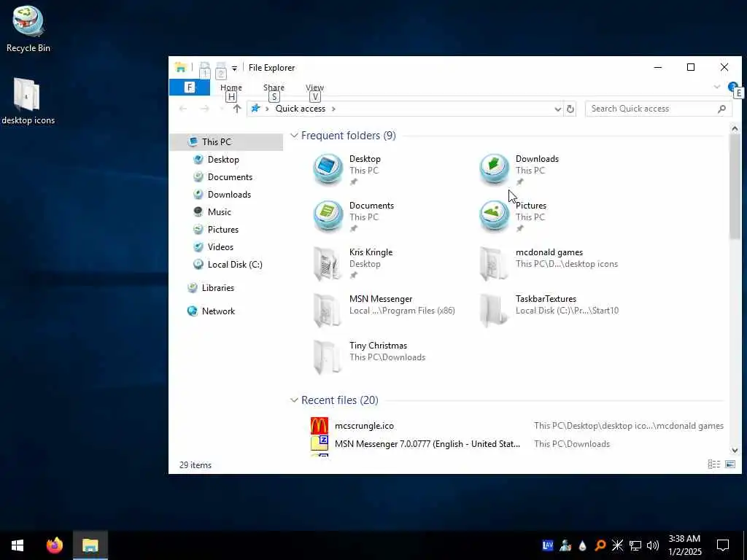Collapse the Recent files section
747x560 pixels.
294,400
